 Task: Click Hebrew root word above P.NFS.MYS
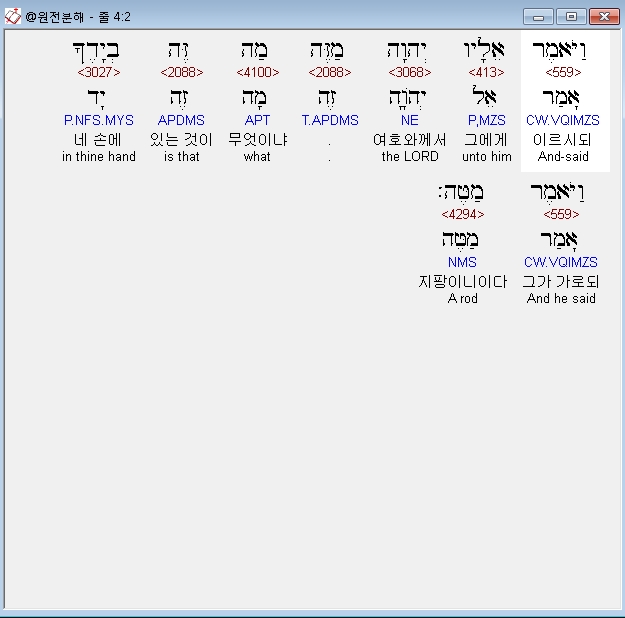pos(96,98)
